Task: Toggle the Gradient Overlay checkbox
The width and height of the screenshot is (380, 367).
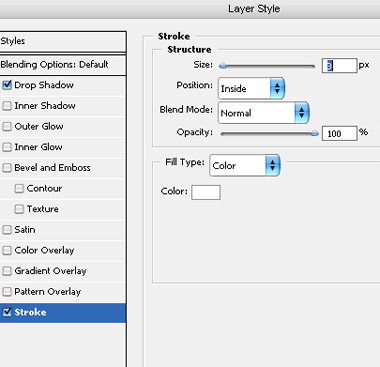Action: coord(7,271)
